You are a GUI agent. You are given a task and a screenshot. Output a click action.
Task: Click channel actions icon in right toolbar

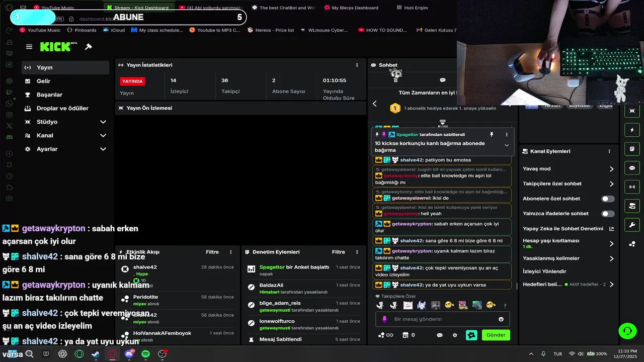(632, 206)
